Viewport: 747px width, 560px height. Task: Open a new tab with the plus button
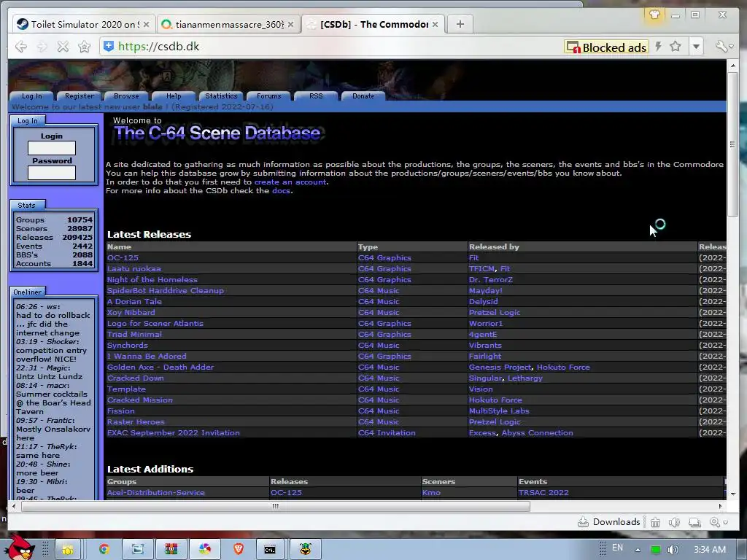460,24
